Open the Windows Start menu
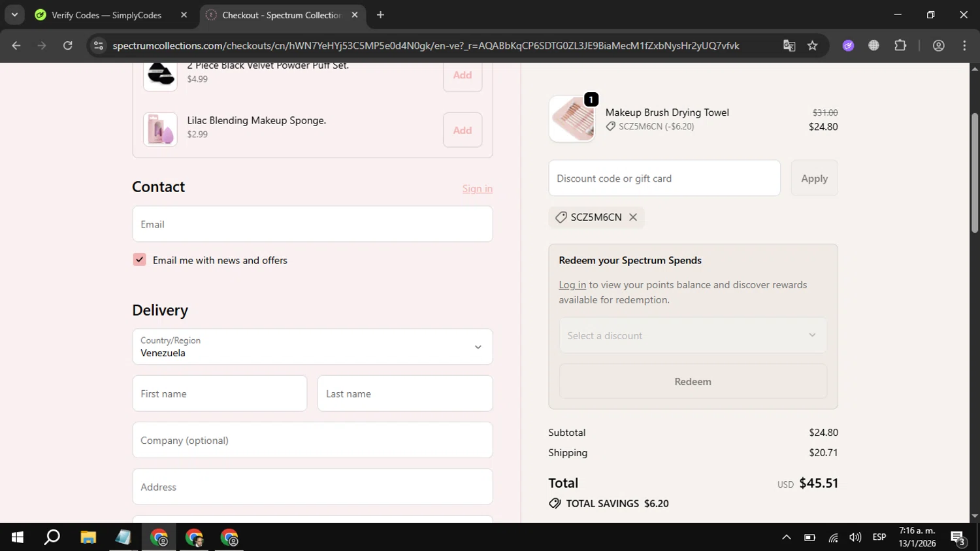980x551 pixels. [x=18, y=537]
